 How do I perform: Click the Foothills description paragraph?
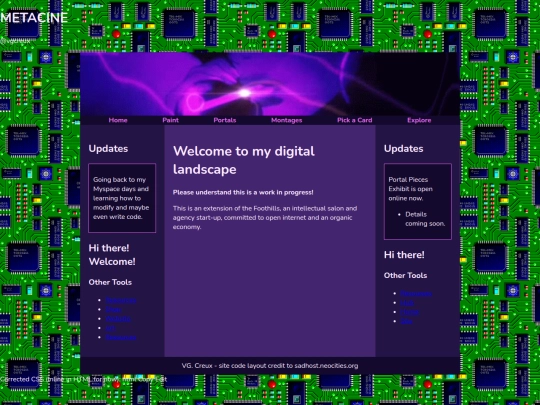point(265,218)
